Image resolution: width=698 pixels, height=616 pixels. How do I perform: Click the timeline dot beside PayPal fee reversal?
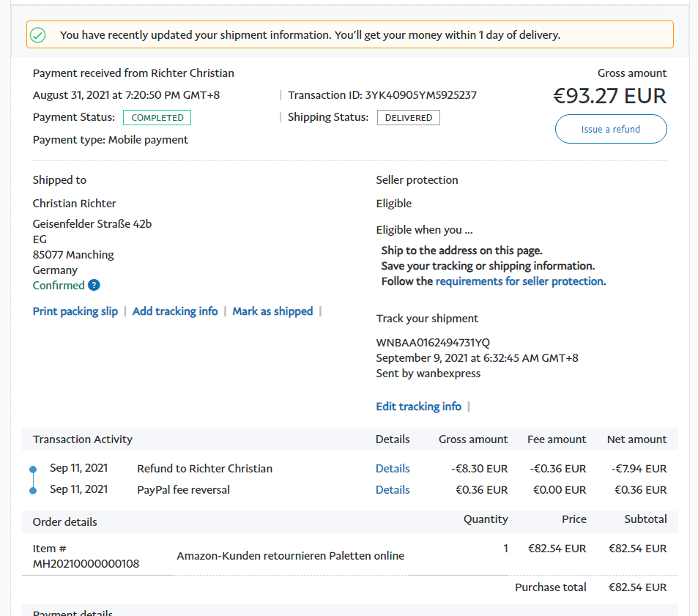coord(33,490)
